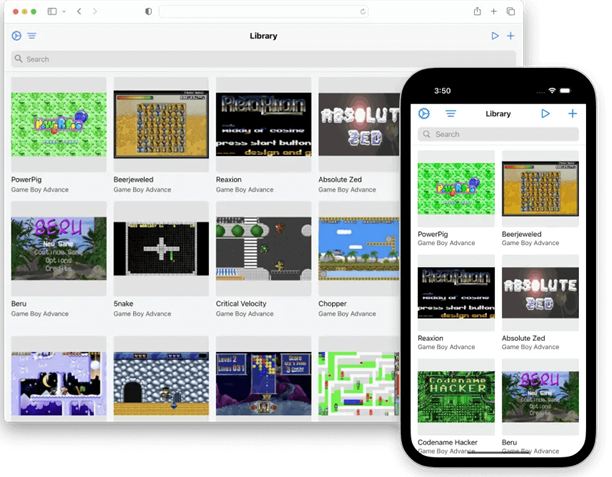Click the phone Search field
Image resolution: width=612 pixels, height=477 pixels.
pyautogui.click(x=498, y=134)
